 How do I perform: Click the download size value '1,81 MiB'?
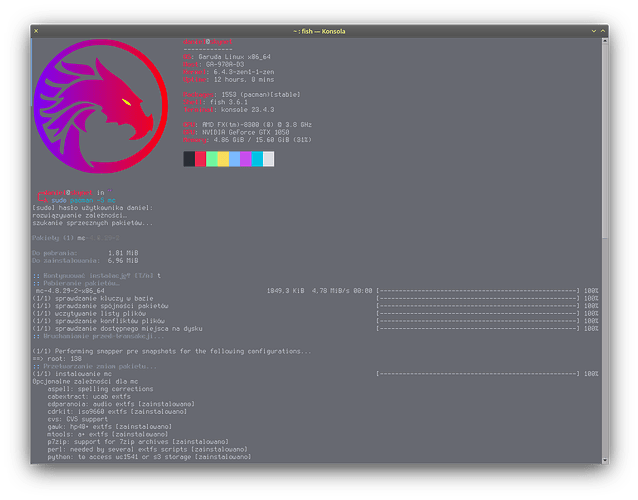(123, 253)
